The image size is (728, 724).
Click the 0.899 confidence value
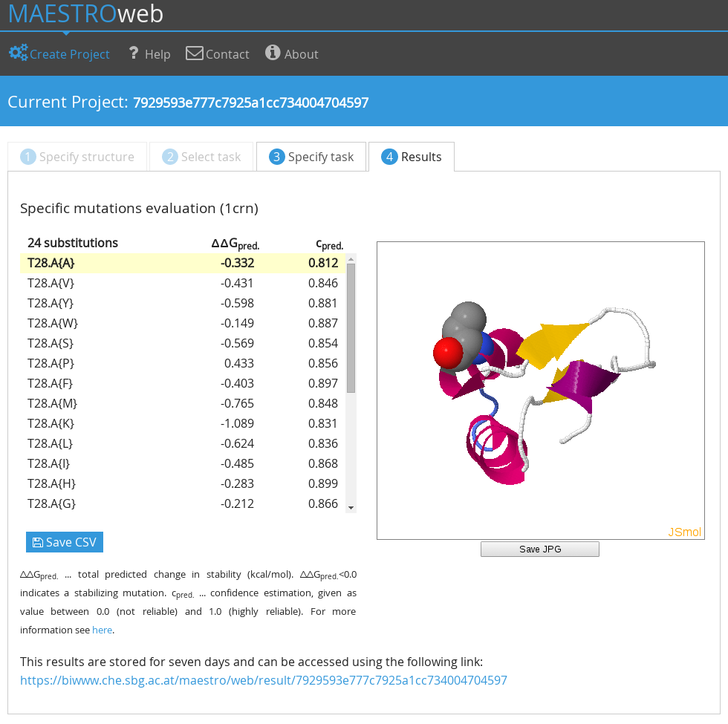coord(323,483)
